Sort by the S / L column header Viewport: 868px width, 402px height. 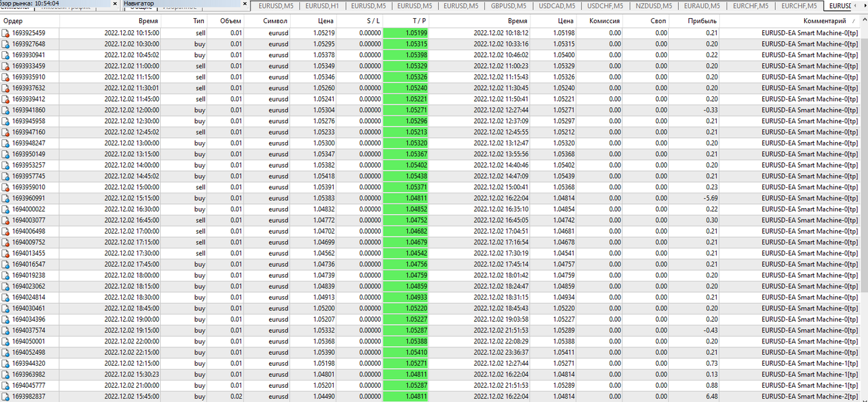click(x=373, y=21)
